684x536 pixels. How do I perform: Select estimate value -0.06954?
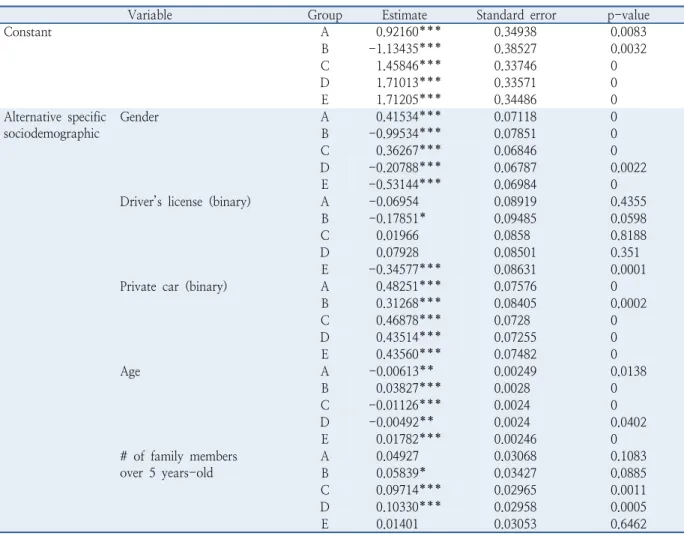(x=394, y=201)
